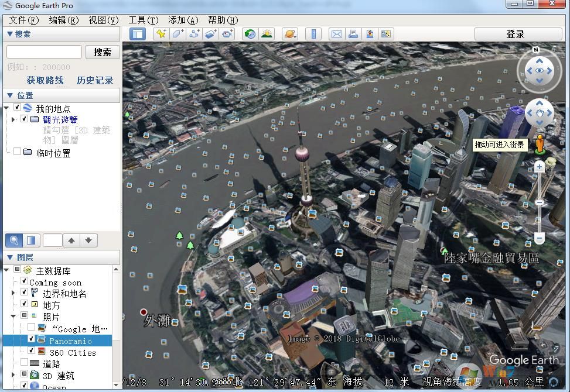Viewport: 570px width, 392px height.
Task: Open the 视图(V) menu
Action: [x=103, y=20]
